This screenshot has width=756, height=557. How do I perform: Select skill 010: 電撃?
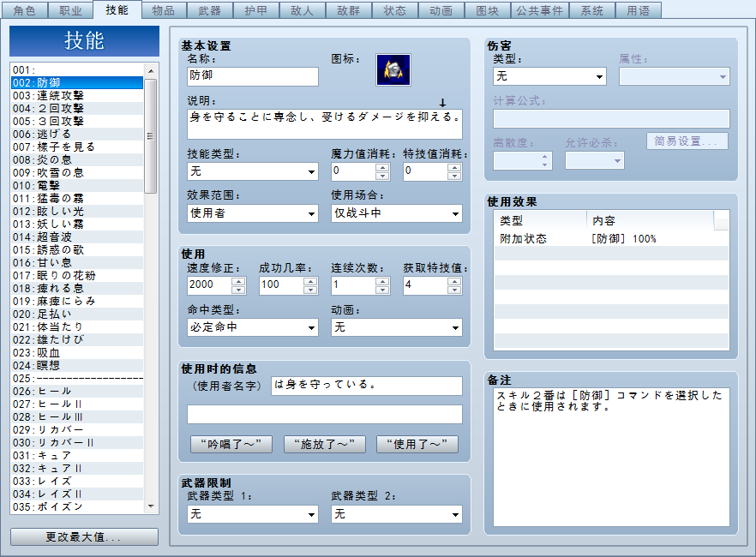77,185
